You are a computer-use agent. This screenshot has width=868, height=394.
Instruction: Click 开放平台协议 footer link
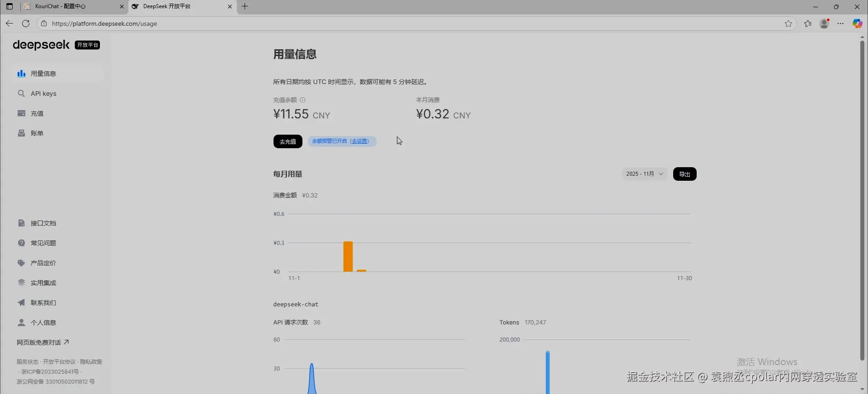(x=59, y=362)
